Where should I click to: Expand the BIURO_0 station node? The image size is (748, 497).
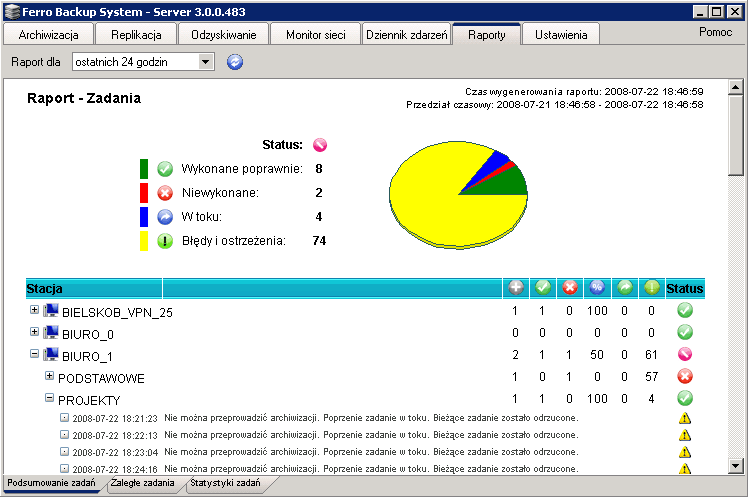click(x=35, y=332)
